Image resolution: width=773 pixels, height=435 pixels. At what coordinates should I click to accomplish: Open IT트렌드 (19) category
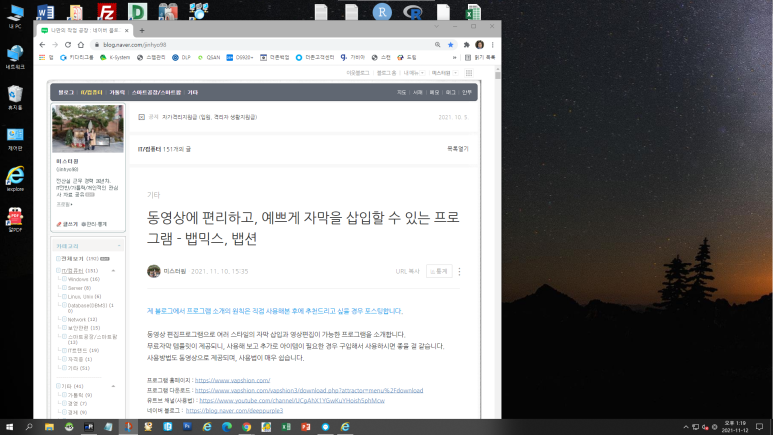pos(83,351)
